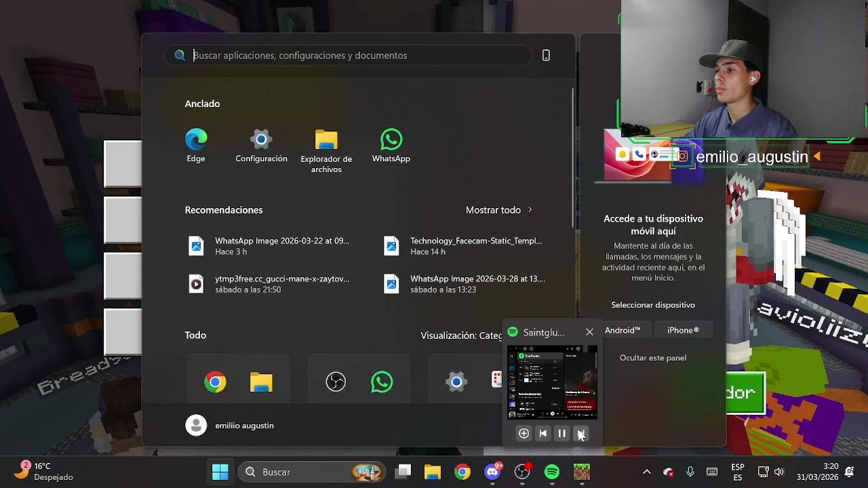Open touch keyboard tray icon
868x488 pixels.
(712, 472)
